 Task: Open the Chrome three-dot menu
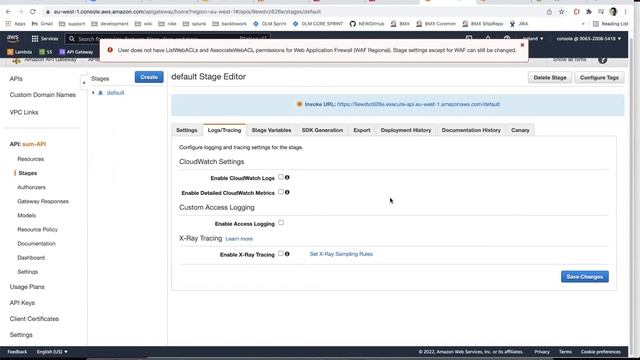click(625, 12)
